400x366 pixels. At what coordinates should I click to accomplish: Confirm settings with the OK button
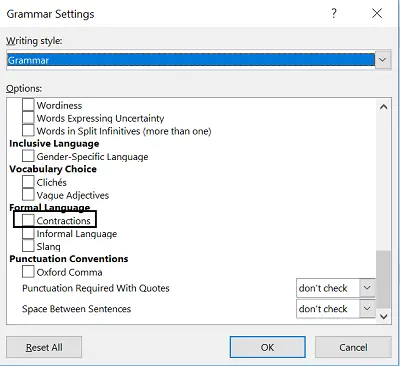pos(267,347)
